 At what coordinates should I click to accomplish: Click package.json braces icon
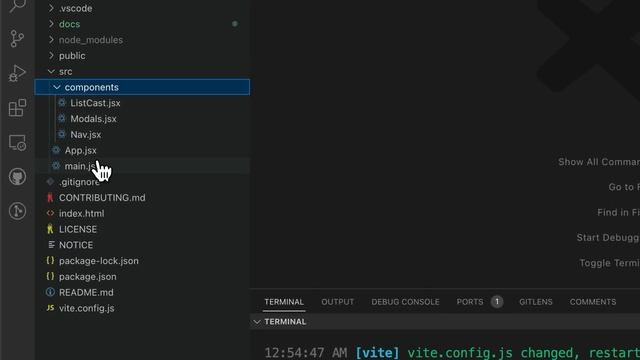50,276
